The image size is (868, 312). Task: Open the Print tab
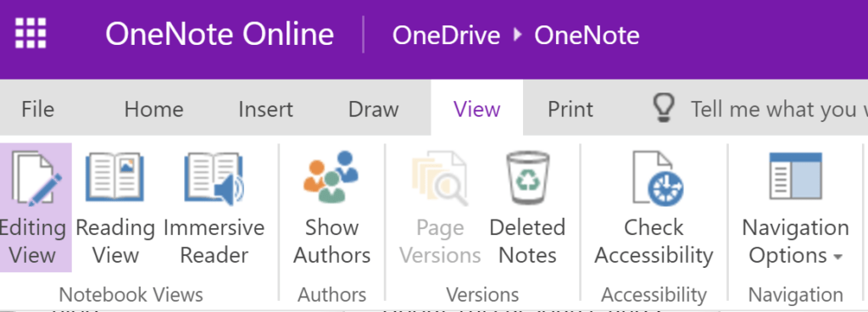pyautogui.click(x=570, y=109)
